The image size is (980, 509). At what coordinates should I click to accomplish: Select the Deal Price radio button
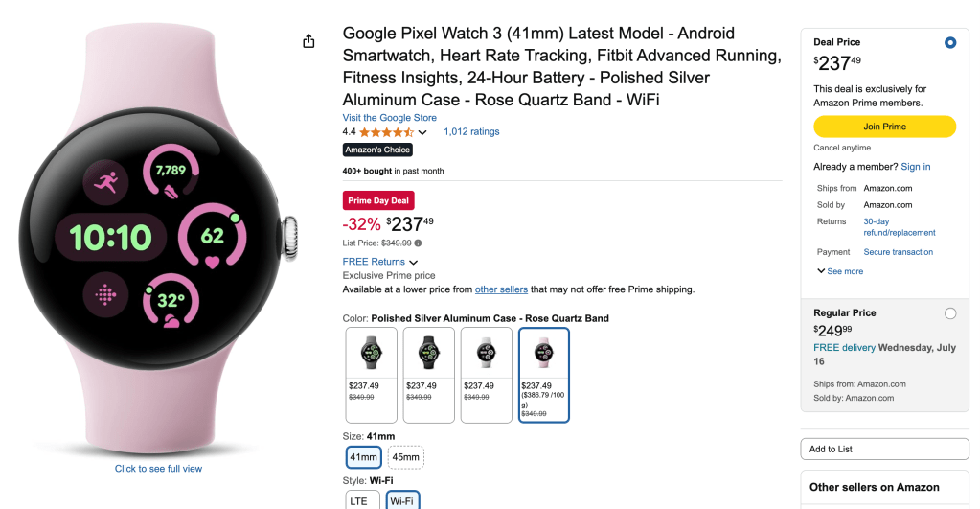click(x=949, y=42)
